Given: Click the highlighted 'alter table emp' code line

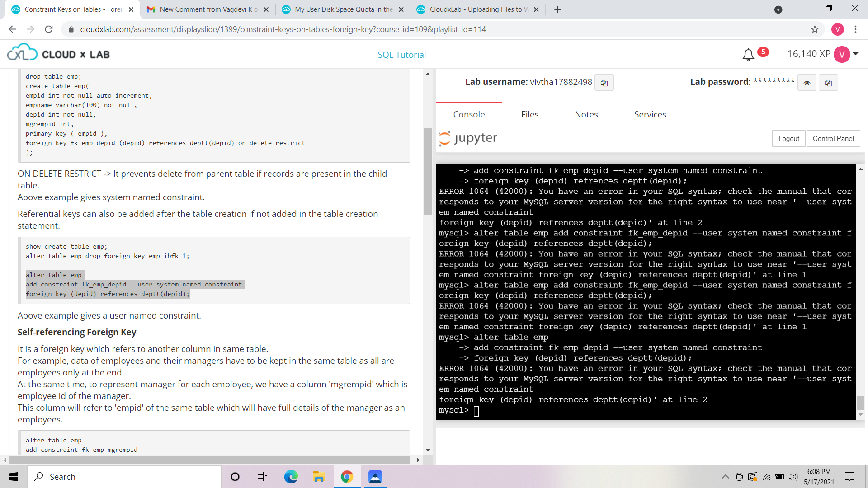Looking at the screenshot, I should click(x=54, y=275).
